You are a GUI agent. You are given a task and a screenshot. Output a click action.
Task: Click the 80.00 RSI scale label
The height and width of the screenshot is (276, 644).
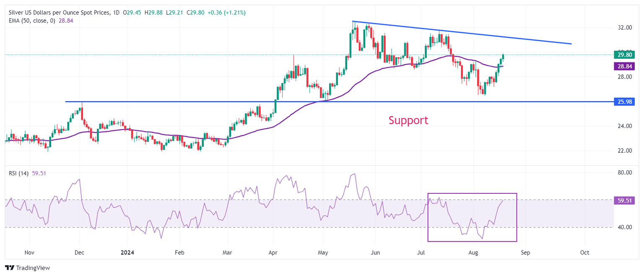(624, 173)
